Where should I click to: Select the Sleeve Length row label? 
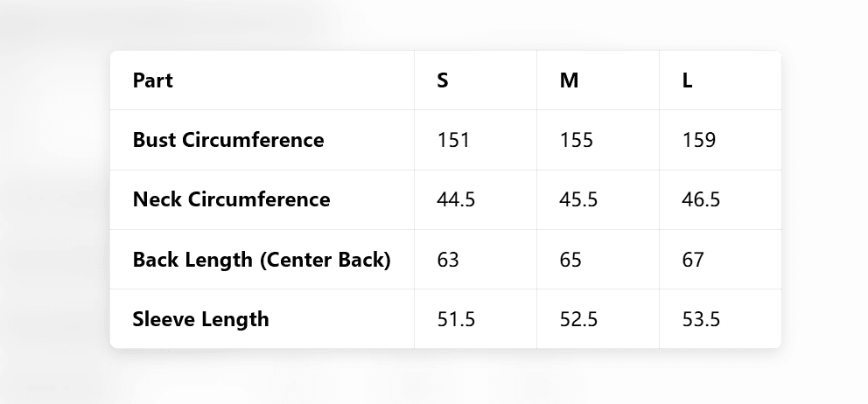tap(201, 319)
